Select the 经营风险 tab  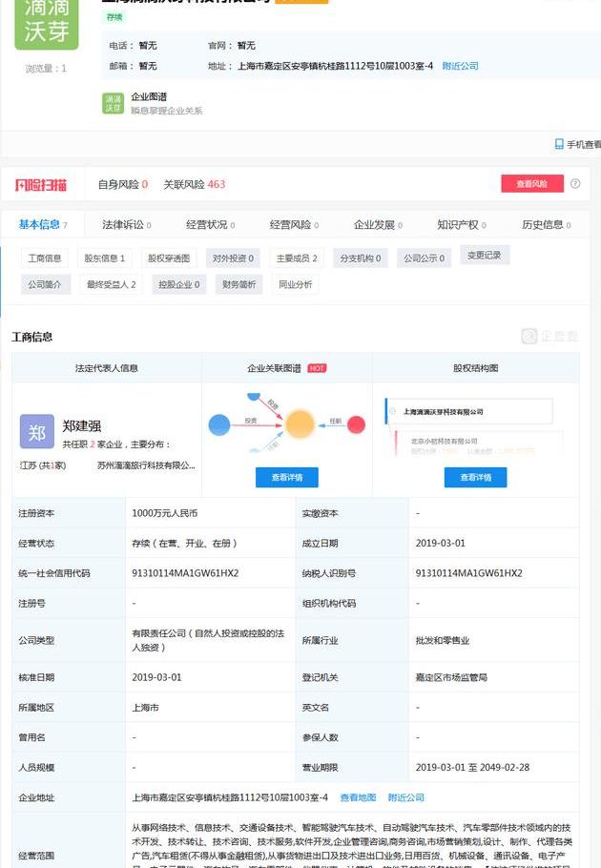click(294, 225)
